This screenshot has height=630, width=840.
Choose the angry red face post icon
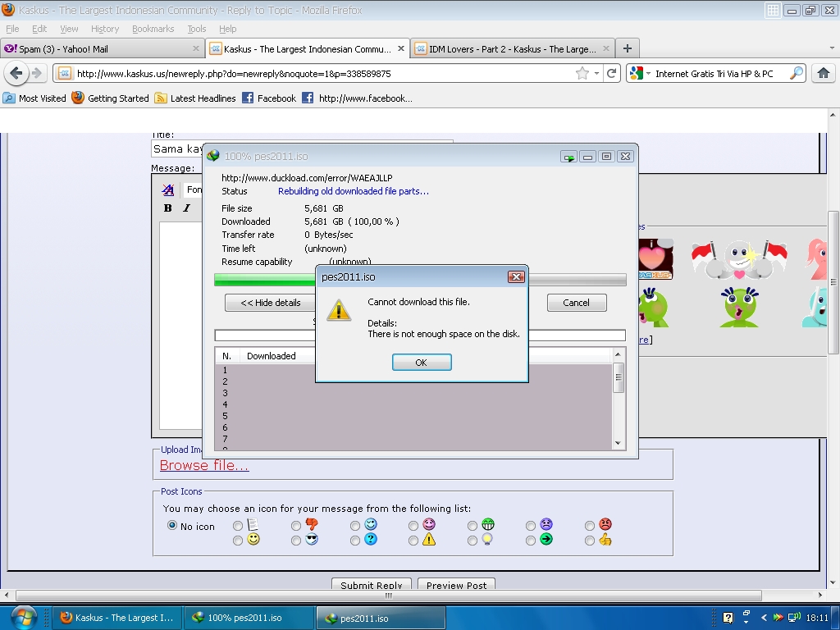point(590,525)
